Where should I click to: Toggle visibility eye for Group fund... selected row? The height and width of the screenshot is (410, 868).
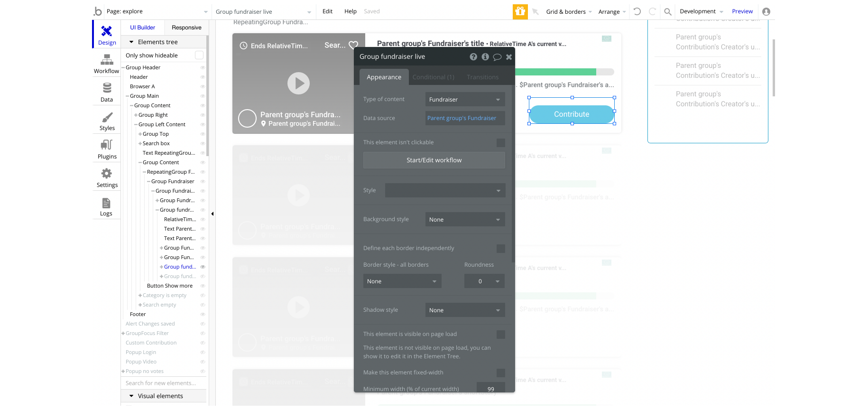click(x=203, y=267)
